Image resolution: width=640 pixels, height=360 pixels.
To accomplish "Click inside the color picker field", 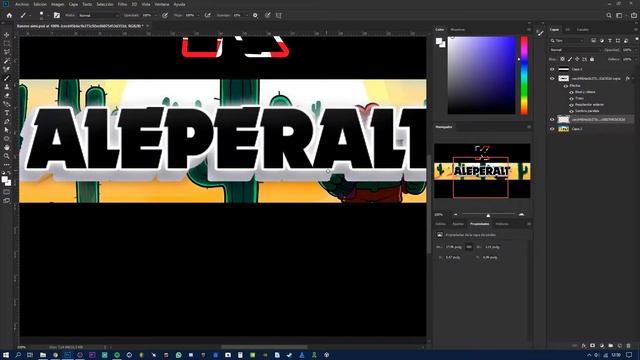I will [x=481, y=75].
